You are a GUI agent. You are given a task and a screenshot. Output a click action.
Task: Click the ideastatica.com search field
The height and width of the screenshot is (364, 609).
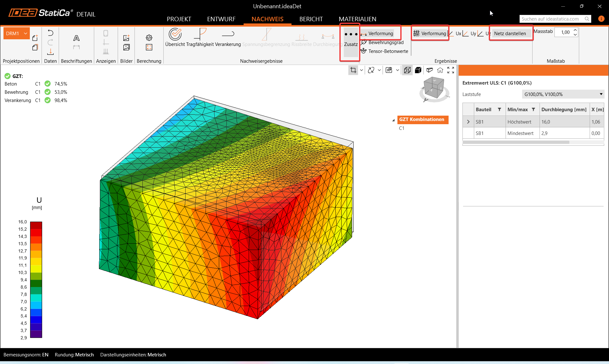pyautogui.click(x=552, y=19)
